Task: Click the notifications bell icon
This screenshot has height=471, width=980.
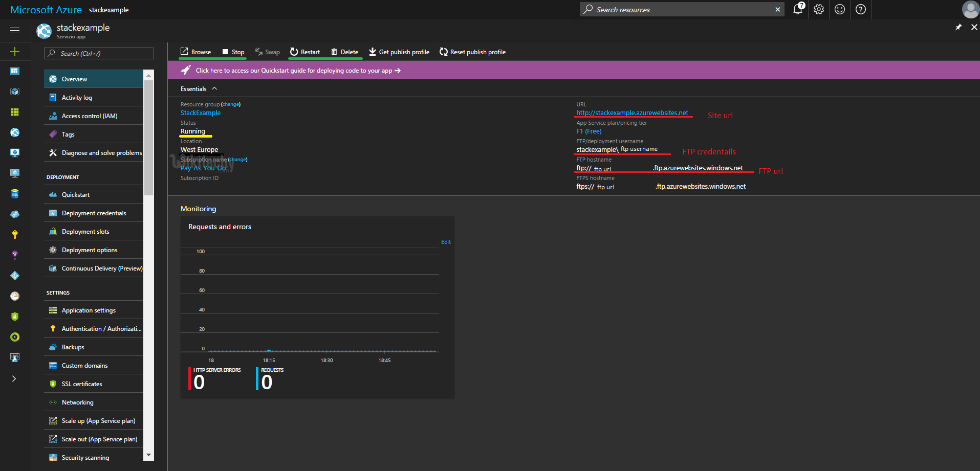Action: coord(797,9)
